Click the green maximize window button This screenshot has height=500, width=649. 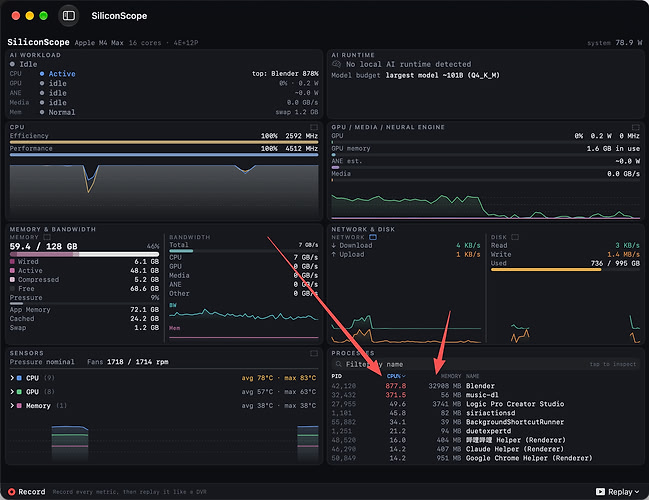(43, 16)
